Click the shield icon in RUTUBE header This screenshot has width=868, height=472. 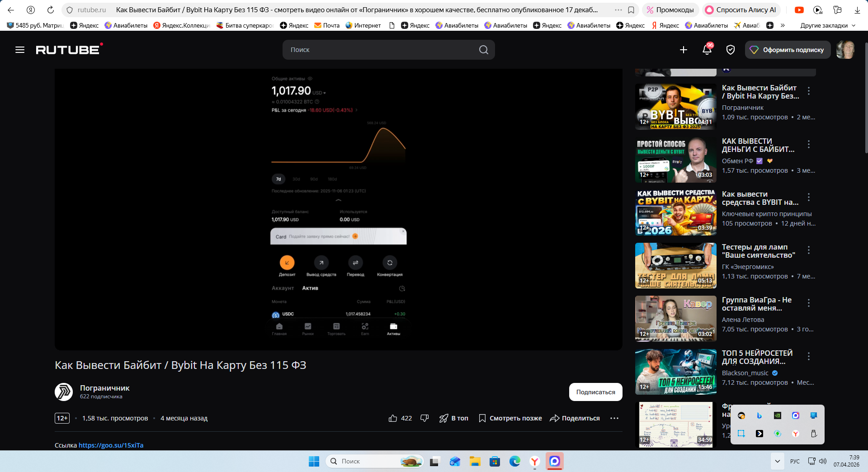[x=731, y=50]
